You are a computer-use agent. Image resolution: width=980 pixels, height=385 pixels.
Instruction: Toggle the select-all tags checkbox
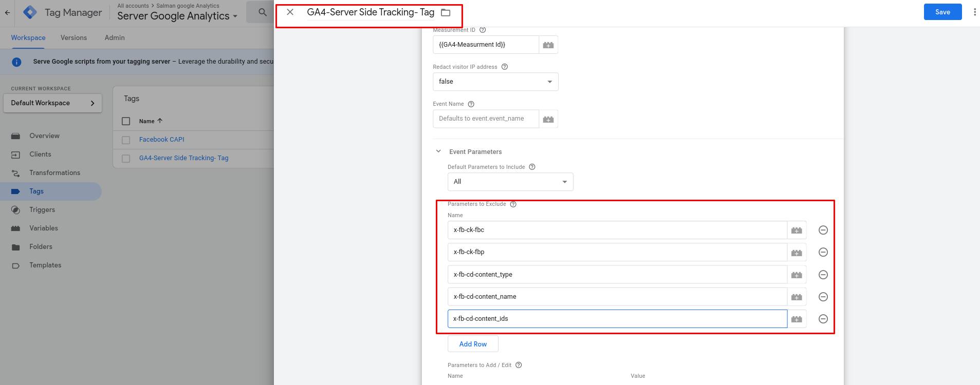pos(126,121)
